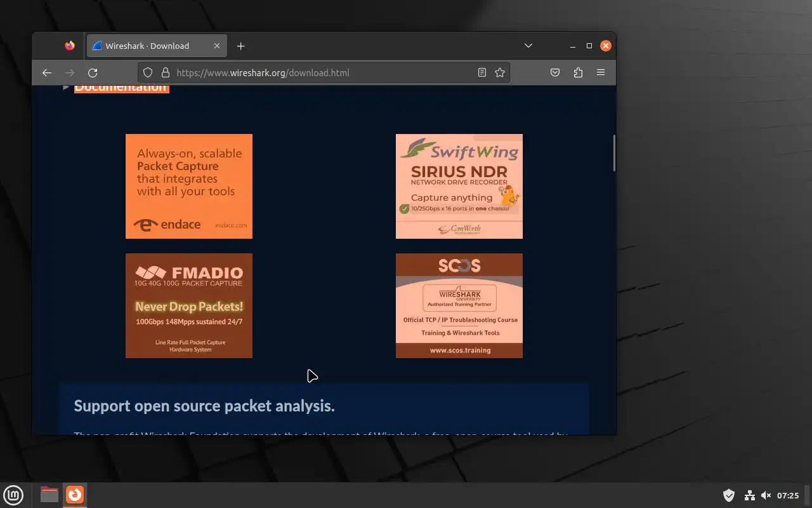Screen dimensions: 812x508
Task: Open the network connection tray icon
Action: [749, 495]
